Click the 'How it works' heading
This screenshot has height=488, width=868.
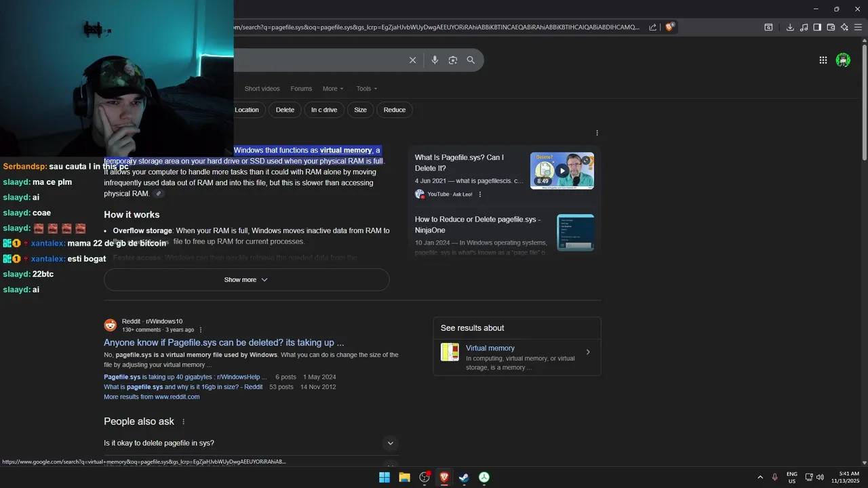tap(132, 215)
